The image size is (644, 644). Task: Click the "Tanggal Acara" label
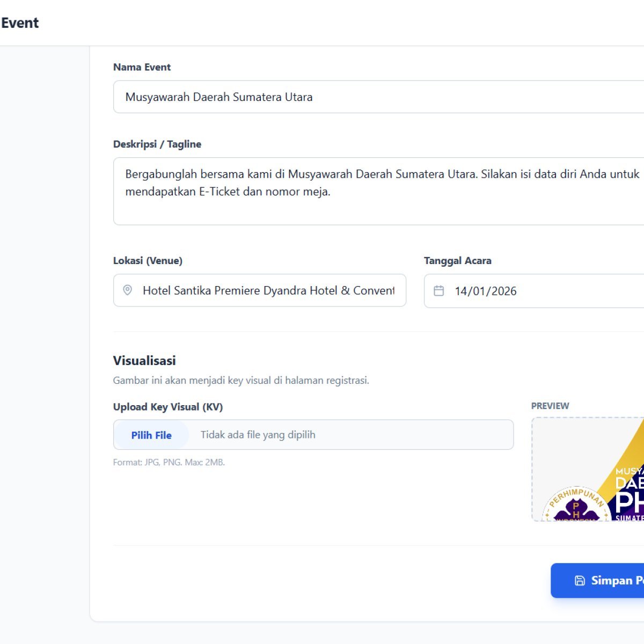pyautogui.click(x=457, y=260)
